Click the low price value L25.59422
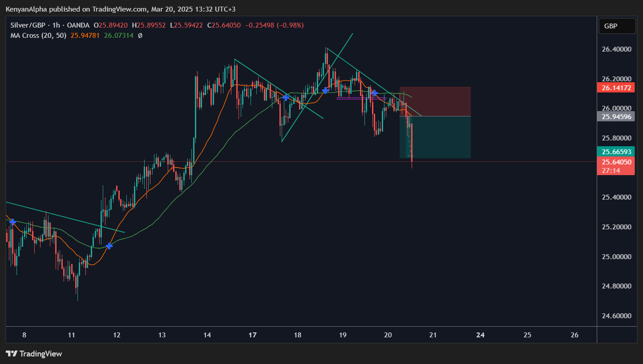The image size is (643, 364). coord(187,25)
